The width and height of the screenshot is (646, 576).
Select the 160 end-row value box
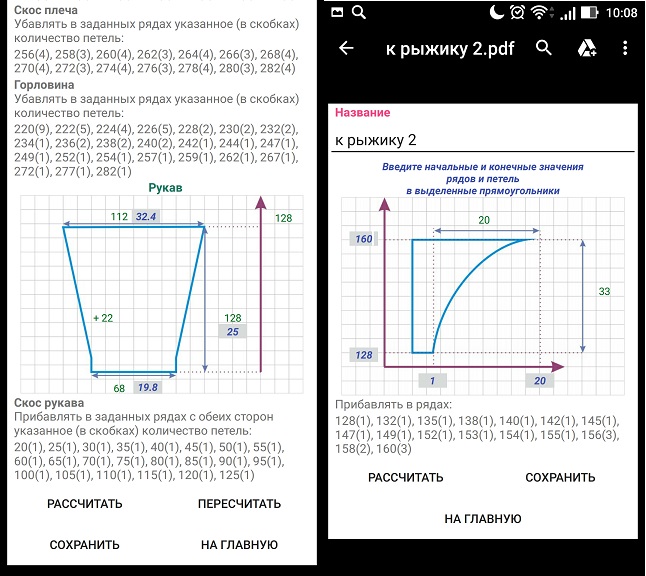click(365, 239)
